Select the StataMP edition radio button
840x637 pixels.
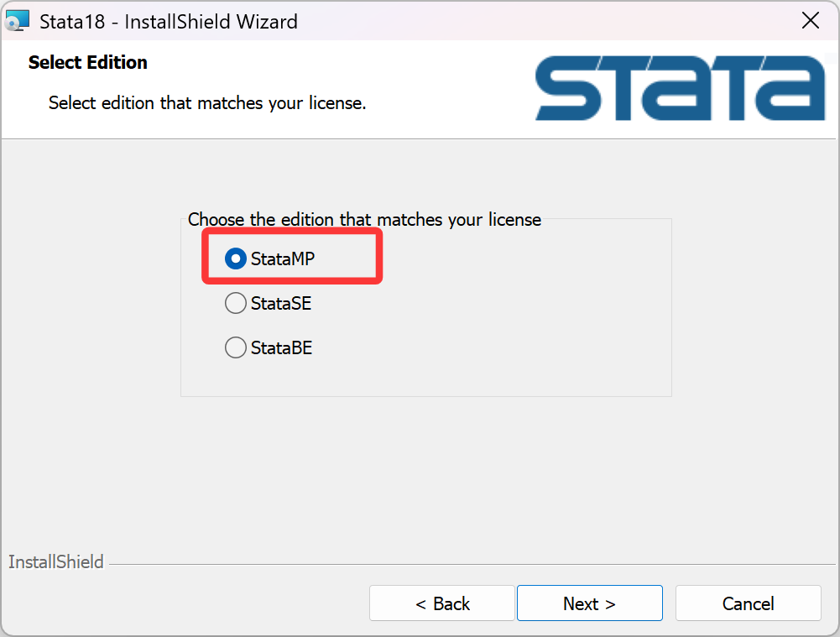pyautogui.click(x=235, y=258)
